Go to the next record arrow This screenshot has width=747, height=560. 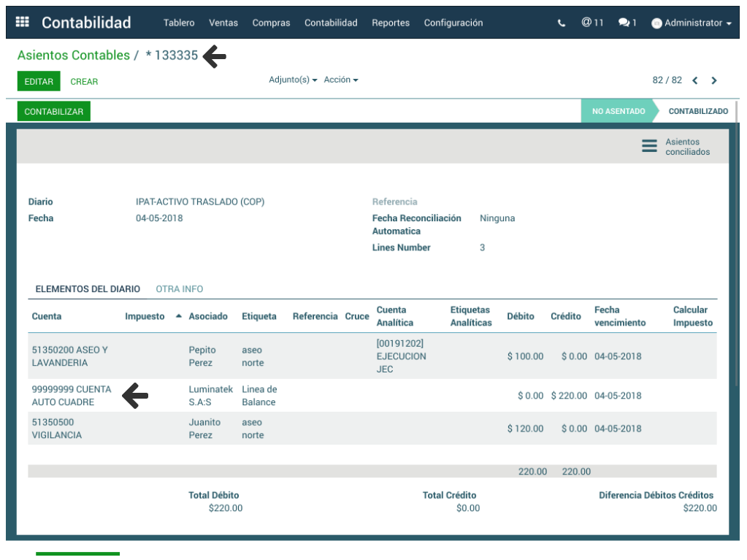tap(714, 80)
